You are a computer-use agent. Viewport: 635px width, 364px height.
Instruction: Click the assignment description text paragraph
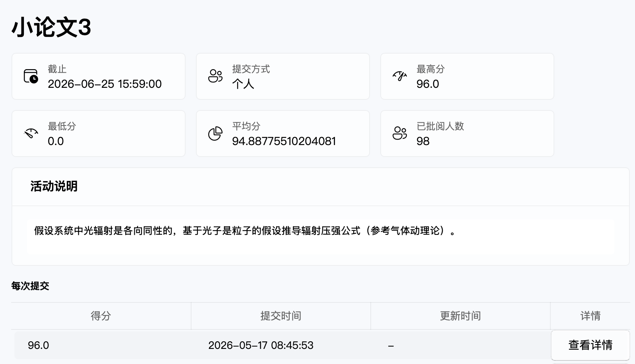[245, 231]
